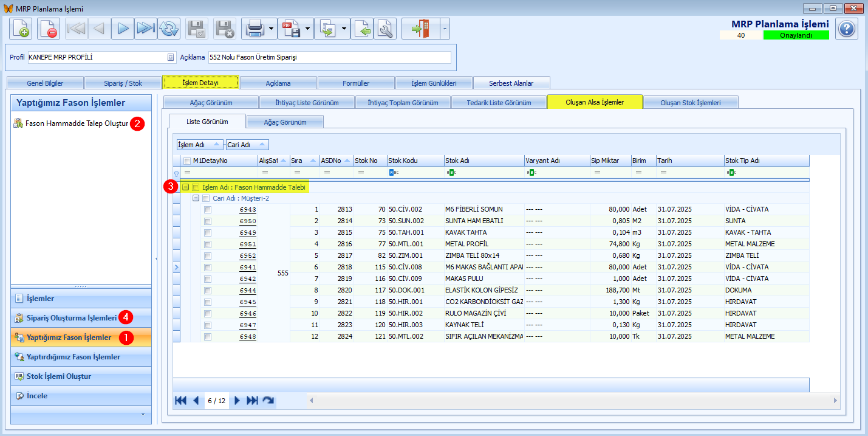Click the İşlem Adı grouping chip
868x436 pixels.
(199, 145)
